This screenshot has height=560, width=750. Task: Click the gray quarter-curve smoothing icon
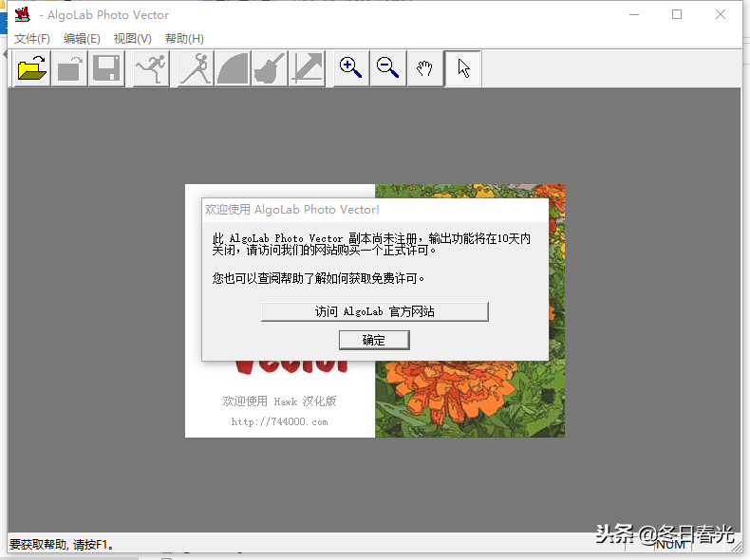[x=233, y=68]
